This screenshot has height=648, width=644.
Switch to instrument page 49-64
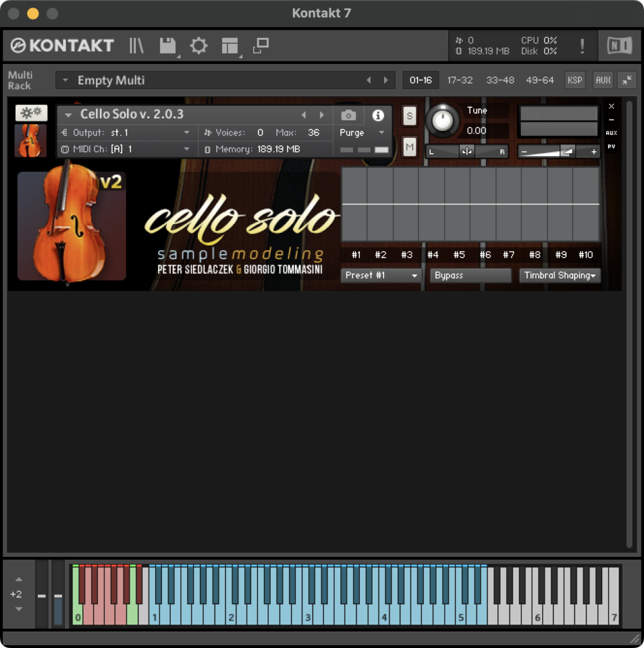[x=540, y=80]
